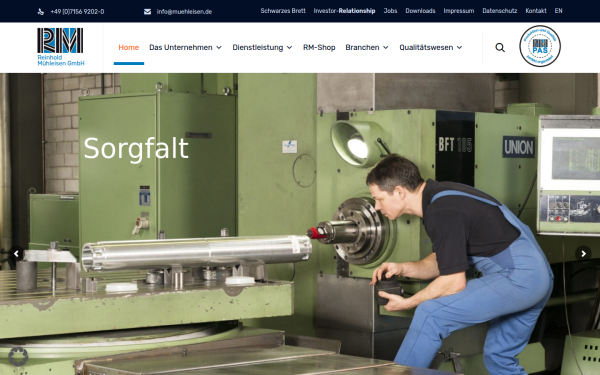600x375 pixels.
Task: Open Qualitätswesen menu
Action: coord(426,47)
